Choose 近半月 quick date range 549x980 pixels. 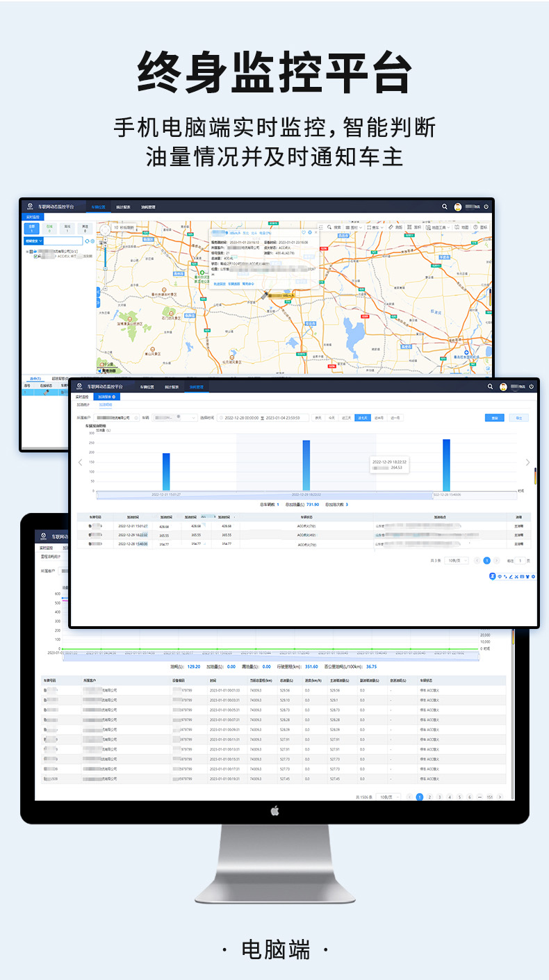[x=379, y=418]
